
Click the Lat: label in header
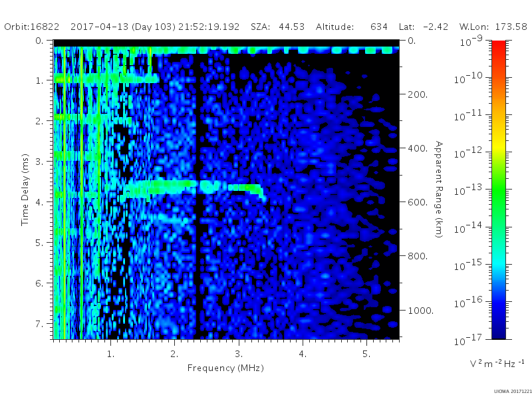pyautogui.click(x=406, y=27)
